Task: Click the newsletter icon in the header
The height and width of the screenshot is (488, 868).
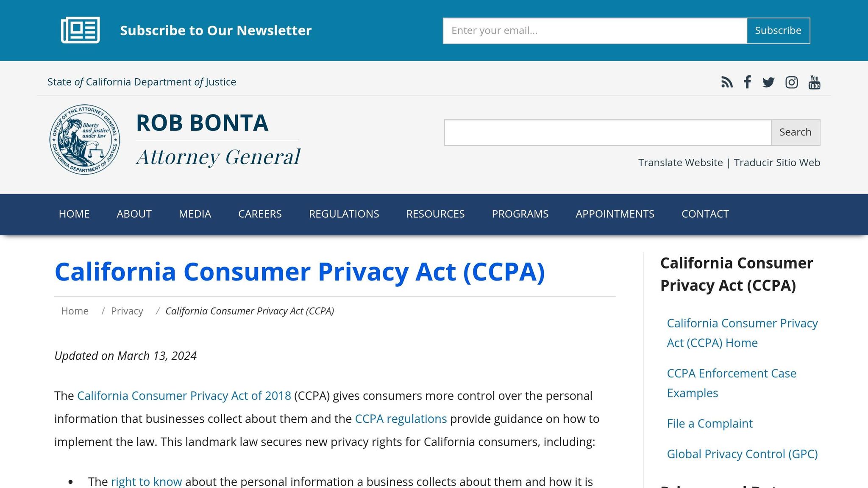Action: [x=81, y=30]
